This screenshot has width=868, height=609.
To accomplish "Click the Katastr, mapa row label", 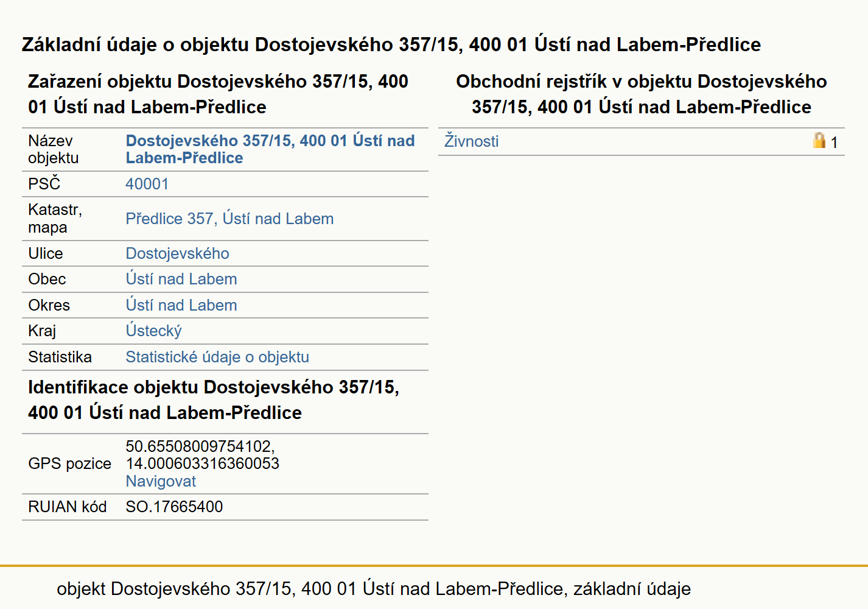I will [55, 219].
